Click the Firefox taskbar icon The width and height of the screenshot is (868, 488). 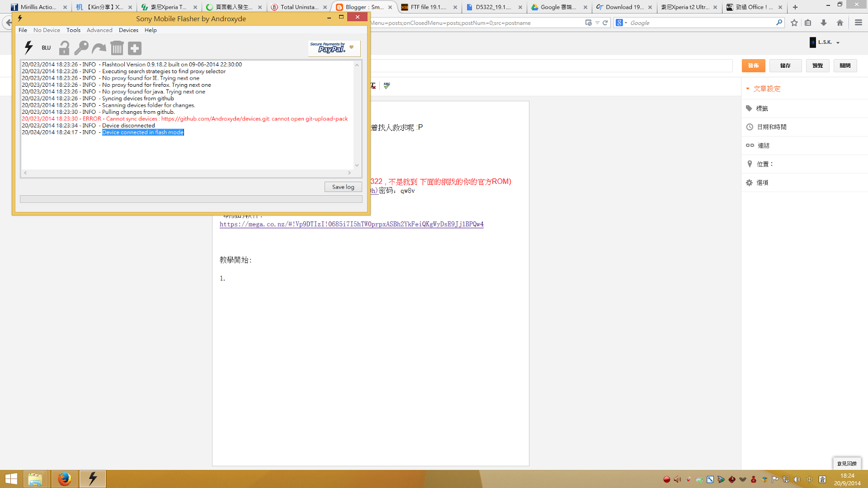click(64, 479)
